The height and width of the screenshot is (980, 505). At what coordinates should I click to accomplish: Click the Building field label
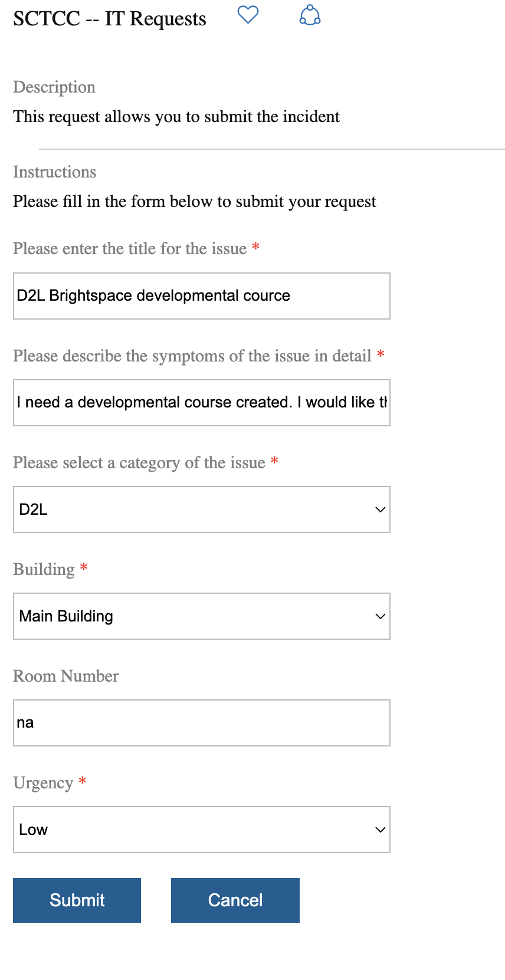pyautogui.click(x=44, y=570)
